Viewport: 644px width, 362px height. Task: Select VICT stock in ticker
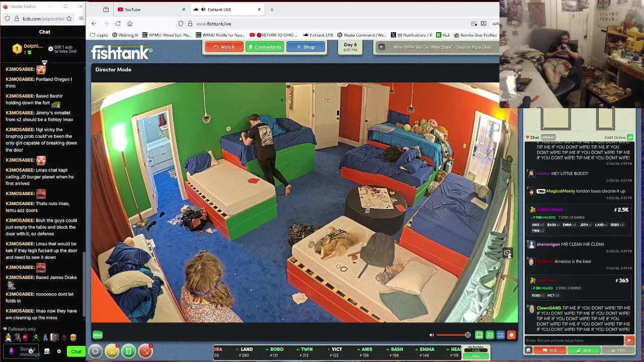pyautogui.click(x=335, y=352)
